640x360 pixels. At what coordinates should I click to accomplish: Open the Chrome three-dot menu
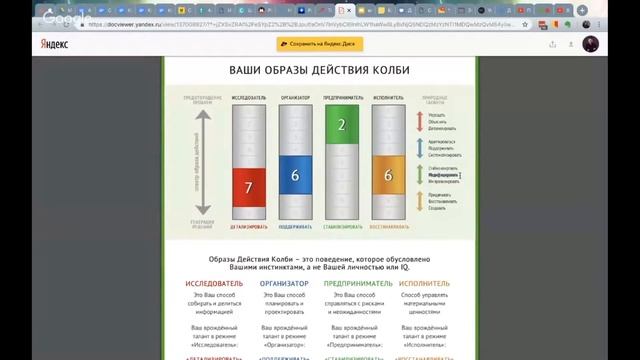click(599, 24)
